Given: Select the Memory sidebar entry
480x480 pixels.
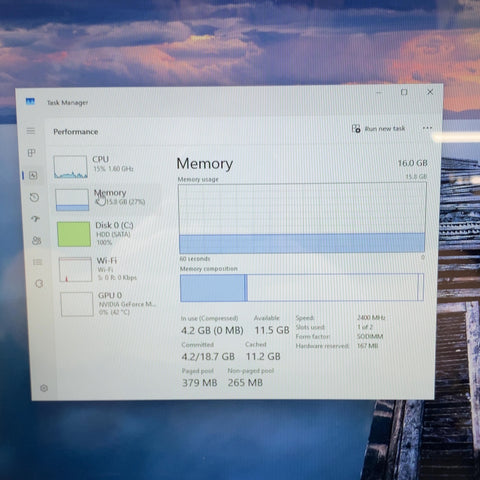Looking at the screenshot, I should point(107,199).
